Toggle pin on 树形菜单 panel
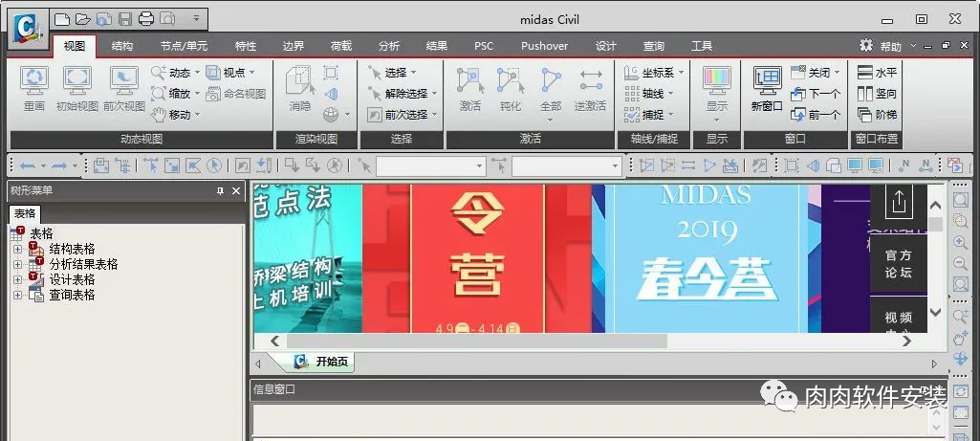Image resolution: width=980 pixels, height=441 pixels. 220,190
